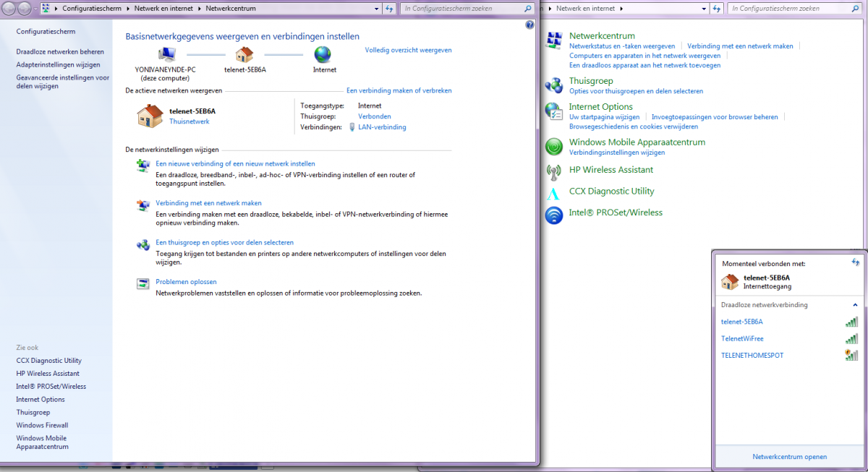The image size is (868, 472).
Task: Click the Configuratiescherm breadcrumb segment
Action: [92, 9]
